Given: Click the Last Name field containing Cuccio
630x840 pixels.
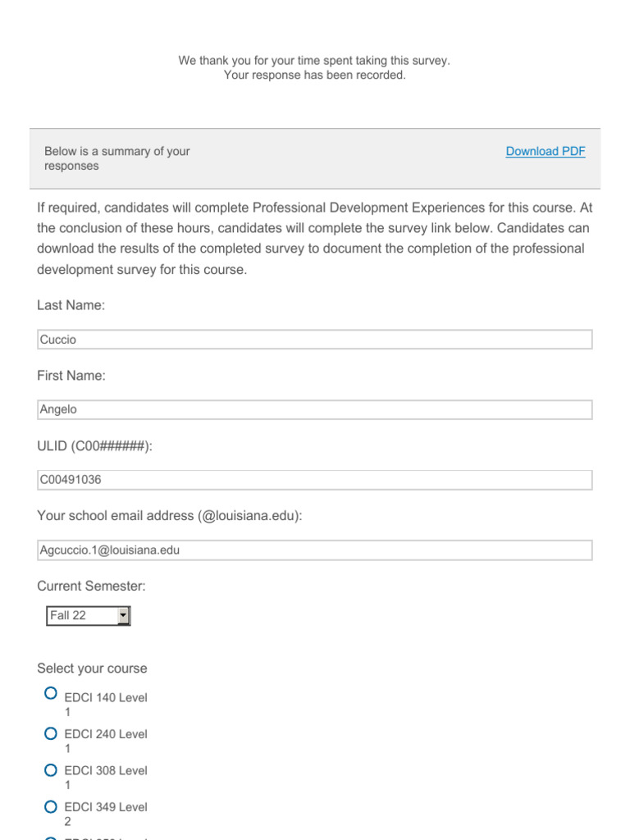Looking at the screenshot, I should (x=314, y=340).
